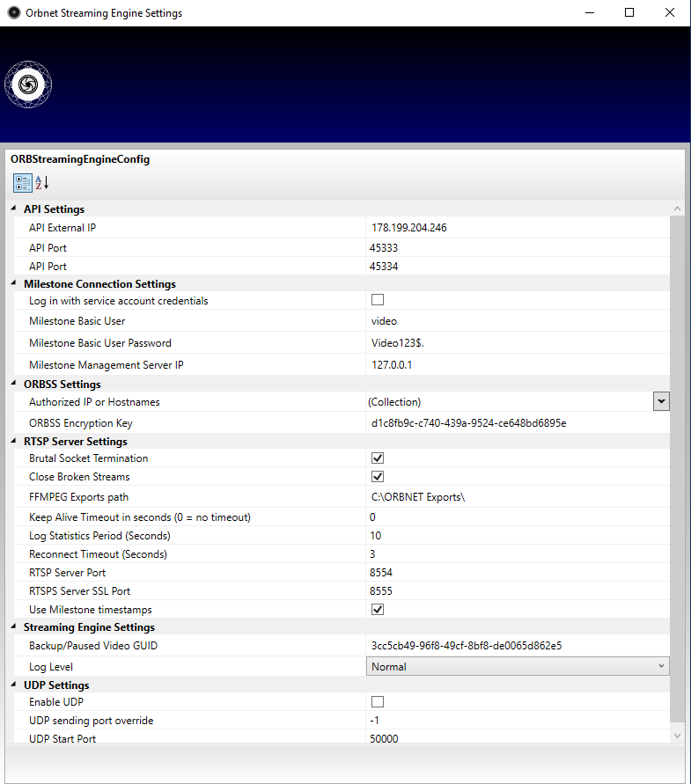Click the title bar Orbnet app icon
The image size is (691, 784).
click(14, 12)
